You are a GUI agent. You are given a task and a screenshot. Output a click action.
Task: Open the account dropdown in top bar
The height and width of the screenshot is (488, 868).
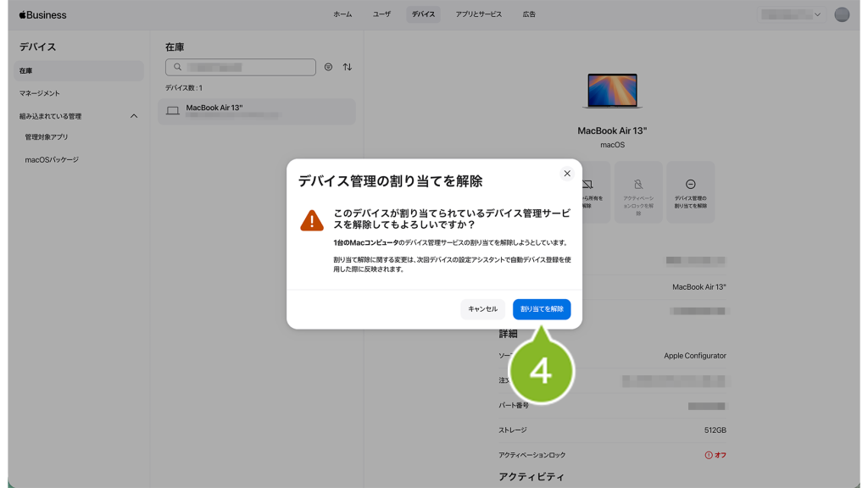pyautogui.click(x=792, y=14)
